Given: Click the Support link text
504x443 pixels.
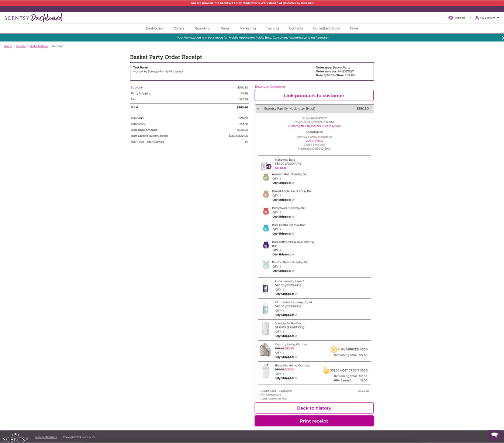Looking at the screenshot, I should pos(460,18).
